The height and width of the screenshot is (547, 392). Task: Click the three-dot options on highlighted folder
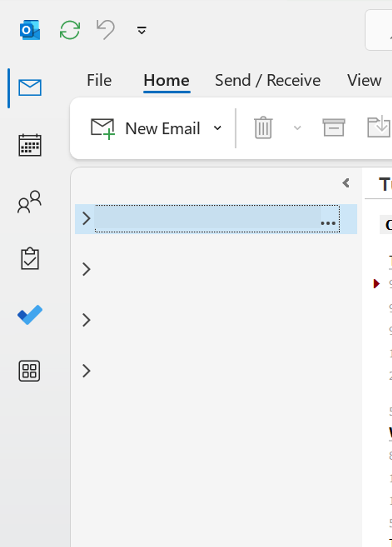(x=328, y=223)
